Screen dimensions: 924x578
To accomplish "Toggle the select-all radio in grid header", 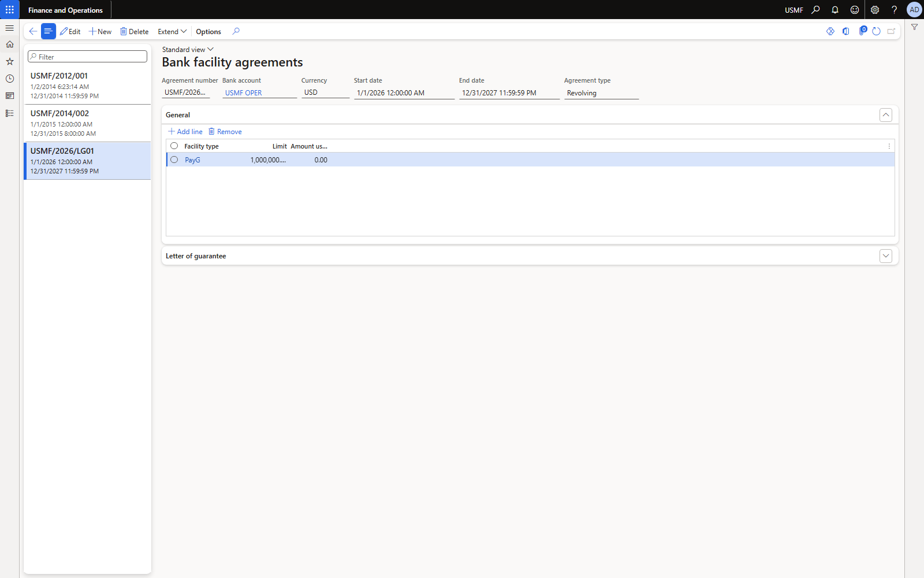I will [174, 146].
